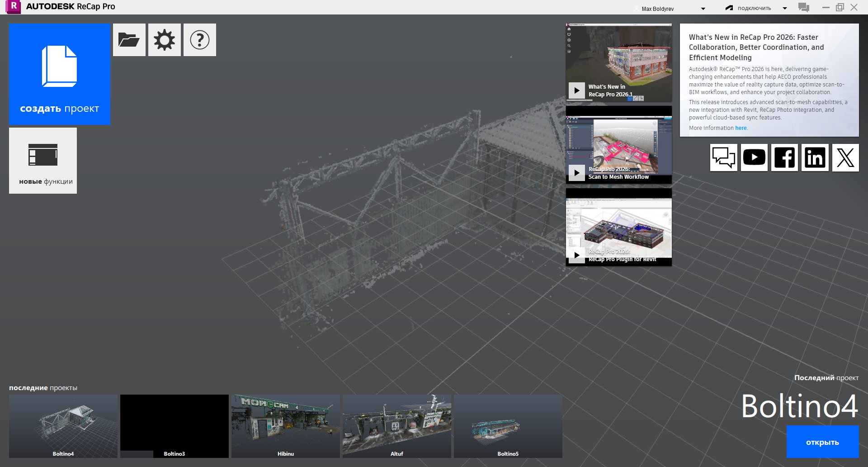The height and width of the screenshot is (467, 868).
Task: Open the LinkedIn social icon
Action: pos(815,157)
